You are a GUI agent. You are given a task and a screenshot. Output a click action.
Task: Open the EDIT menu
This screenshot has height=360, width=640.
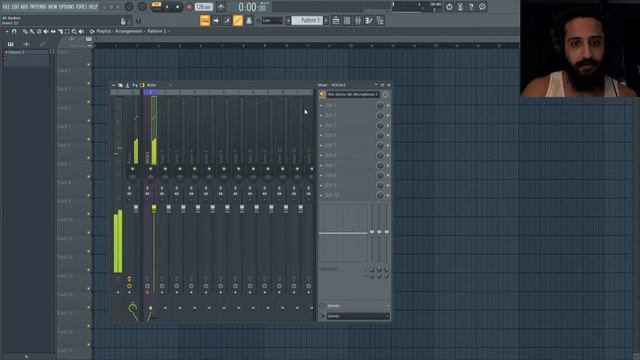(15, 7)
